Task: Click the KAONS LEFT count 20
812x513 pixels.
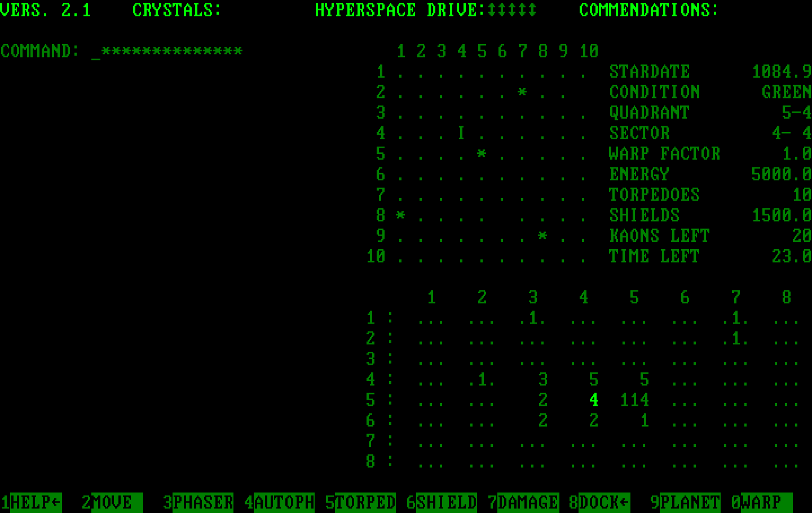Action: [x=802, y=236]
